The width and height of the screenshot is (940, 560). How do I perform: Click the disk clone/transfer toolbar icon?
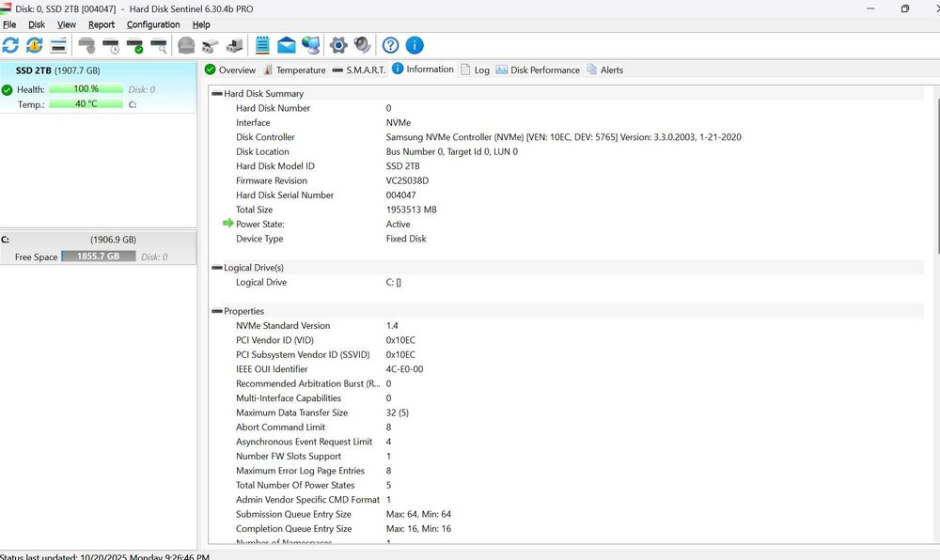point(211,45)
